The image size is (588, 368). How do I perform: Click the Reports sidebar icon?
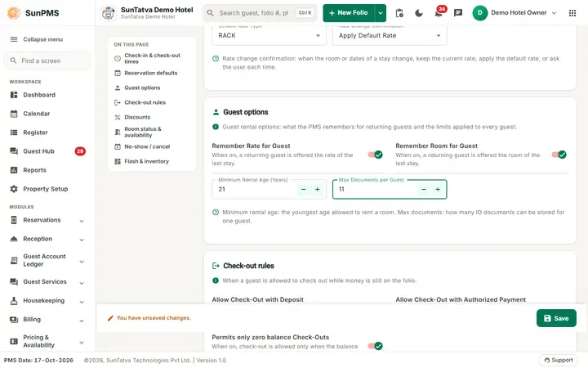(14, 170)
